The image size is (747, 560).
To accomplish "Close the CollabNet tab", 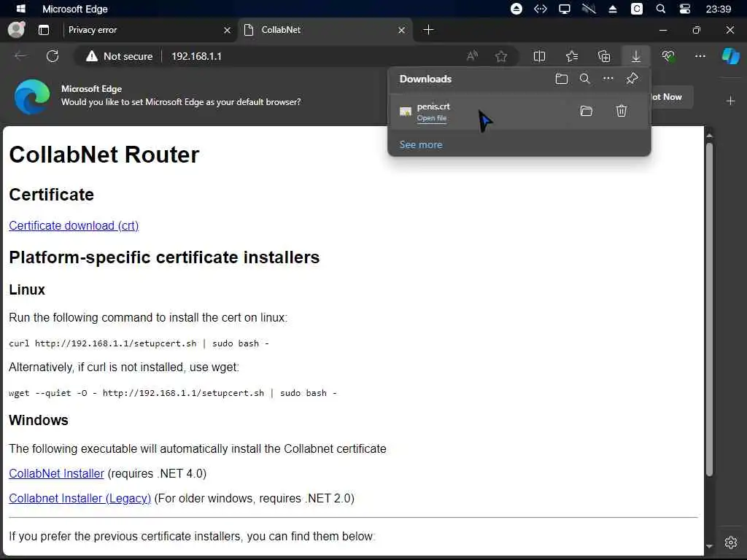I will click(x=402, y=30).
